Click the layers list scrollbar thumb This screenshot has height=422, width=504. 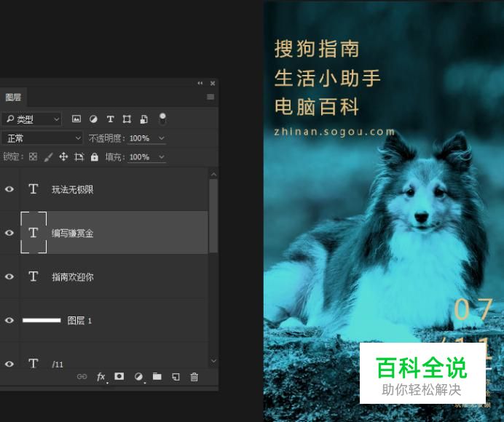click(213, 216)
